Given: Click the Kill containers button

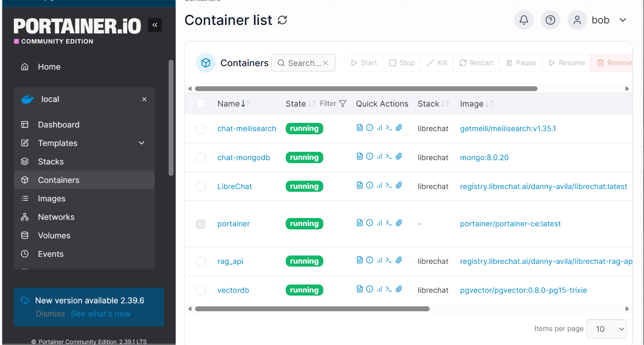Looking at the screenshot, I should (x=437, y=63).
